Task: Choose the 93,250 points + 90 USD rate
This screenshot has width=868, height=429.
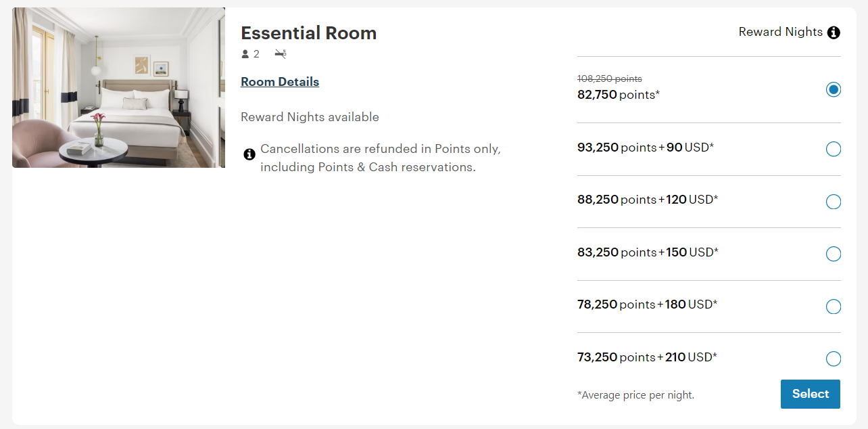Action: (834, 149)
